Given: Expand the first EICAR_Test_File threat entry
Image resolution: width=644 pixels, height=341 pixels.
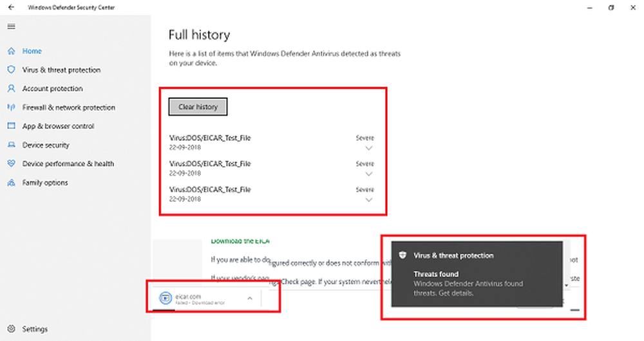Looking at the screenshot, I should (368, 148).
